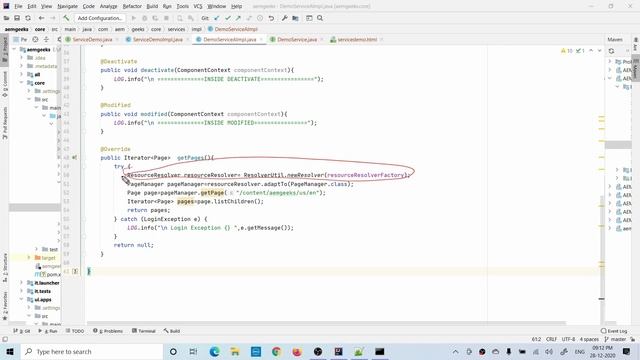Click the services breadcrumb in navigation bar
This screenshot has width=640, height=360.
[x=176, y=29]
